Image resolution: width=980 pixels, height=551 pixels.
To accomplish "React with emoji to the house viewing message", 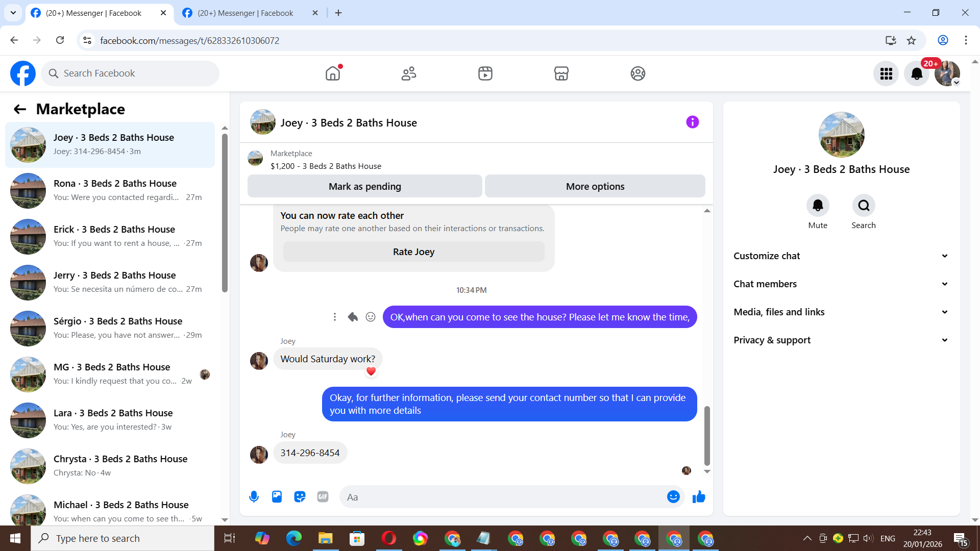I will point(371,317).
